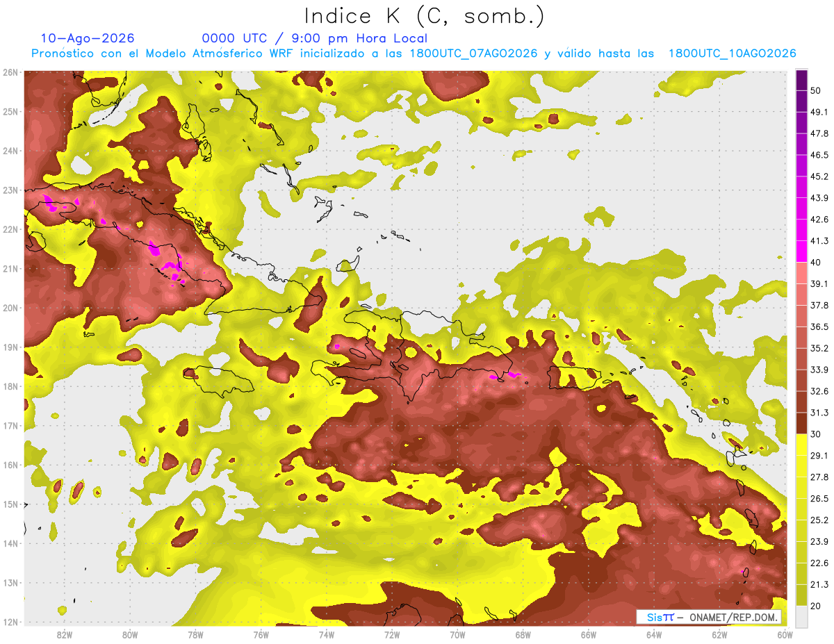This screenshot has width=834, height=644.
Task: Click initialization time '1800UTC_07AGO2026'
Action: [x=473, y=53]
